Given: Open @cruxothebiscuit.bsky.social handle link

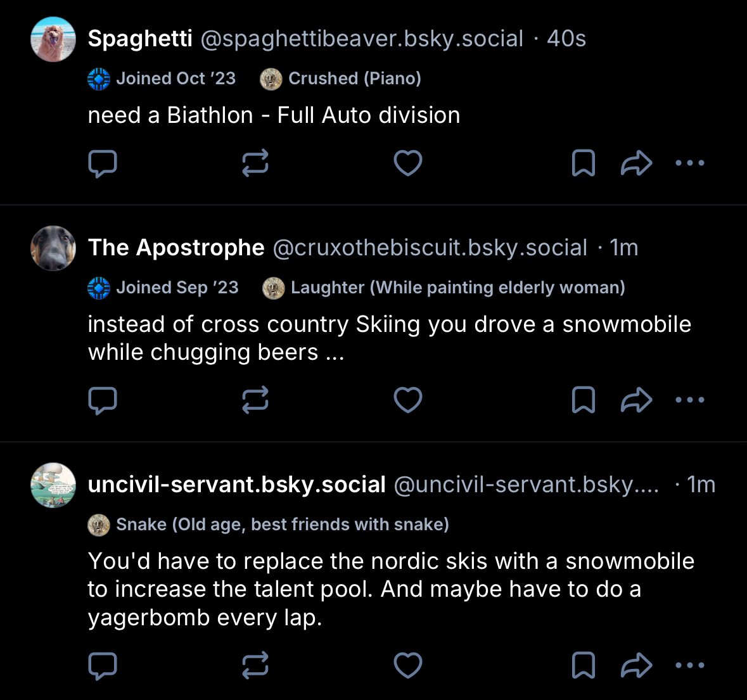Looking at the screenshot, I should pyautogui.click(x=430, y=248).
